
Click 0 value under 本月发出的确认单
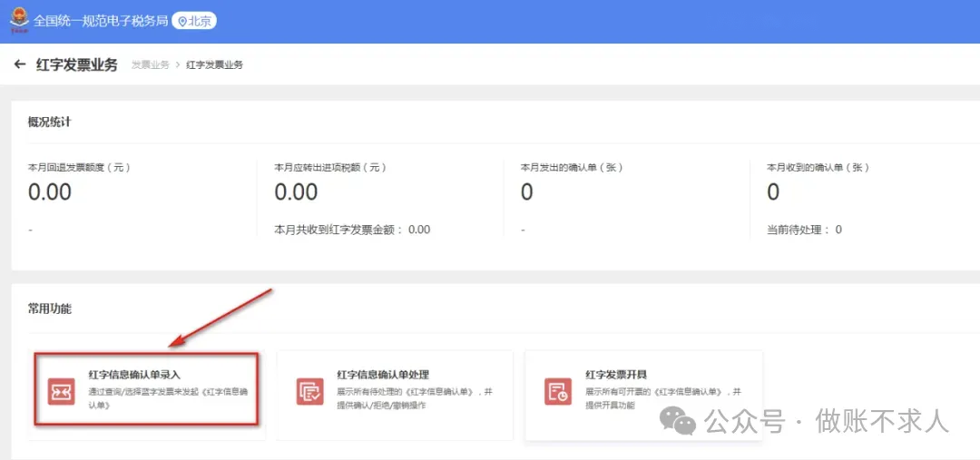(x=527, y=192)
